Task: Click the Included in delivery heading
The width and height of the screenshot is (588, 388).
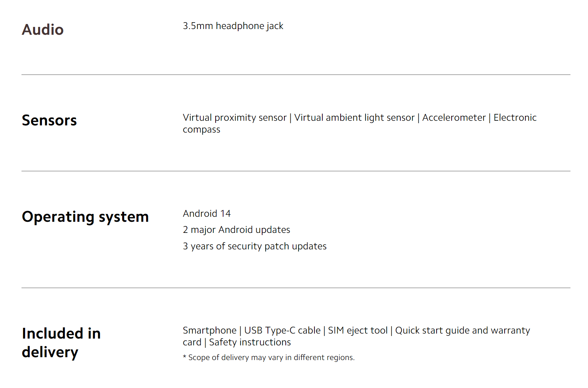Action: coord(61,343)
